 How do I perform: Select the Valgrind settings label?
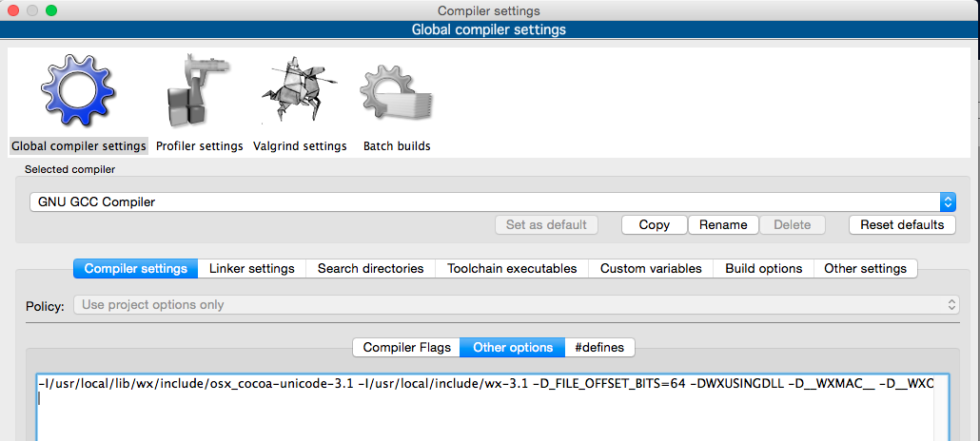[300, 146]
